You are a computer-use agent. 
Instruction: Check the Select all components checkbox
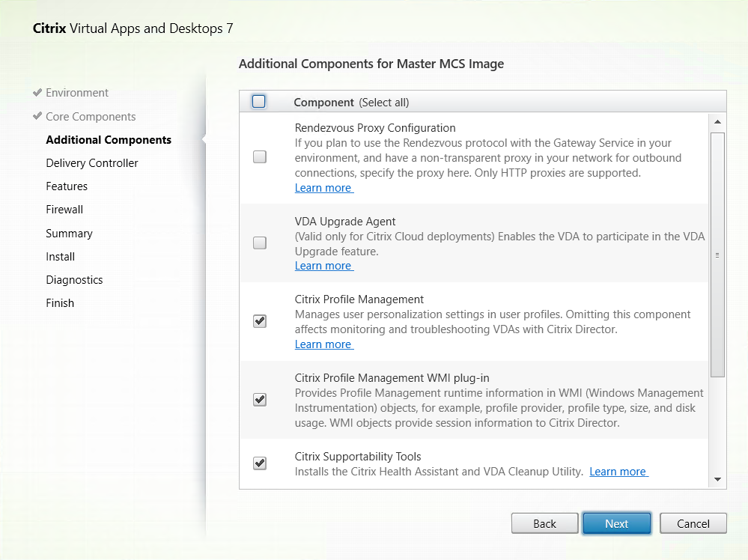click(x=259, y=102)
